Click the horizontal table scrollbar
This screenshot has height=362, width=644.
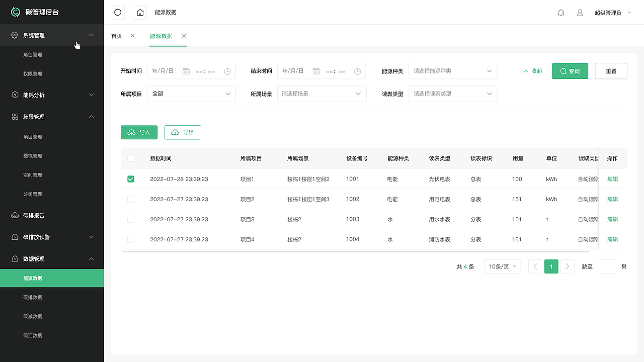(x=355, y=251)
